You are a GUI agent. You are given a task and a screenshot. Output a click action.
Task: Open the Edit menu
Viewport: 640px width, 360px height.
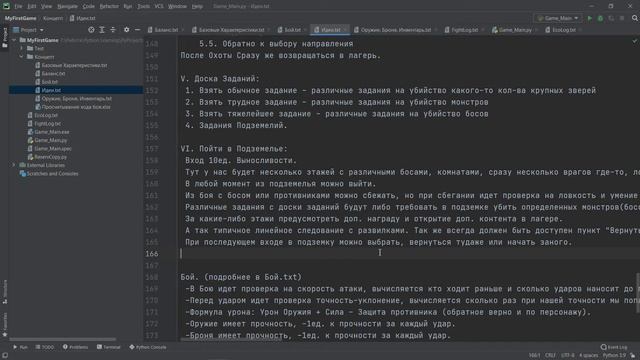click(x=32, y=6)
